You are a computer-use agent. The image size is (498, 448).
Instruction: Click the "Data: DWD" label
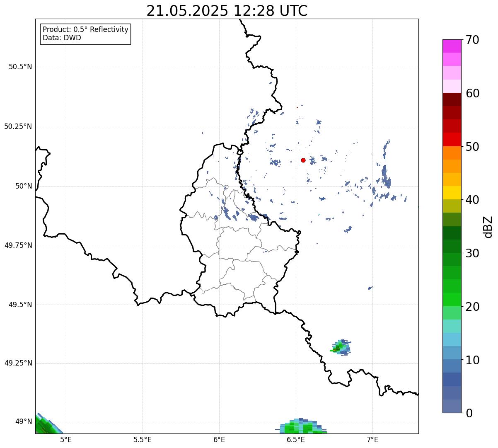[62, 38]
